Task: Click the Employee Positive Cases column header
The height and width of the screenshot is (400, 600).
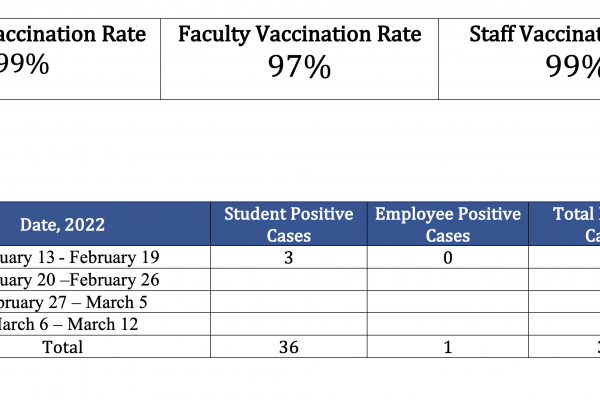Action: click(x=448, y=225)
